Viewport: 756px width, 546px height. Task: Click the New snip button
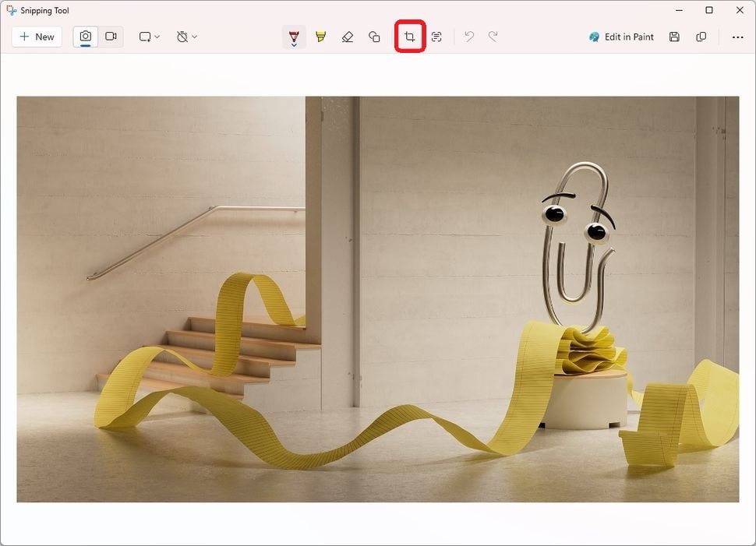pos(37,37)
